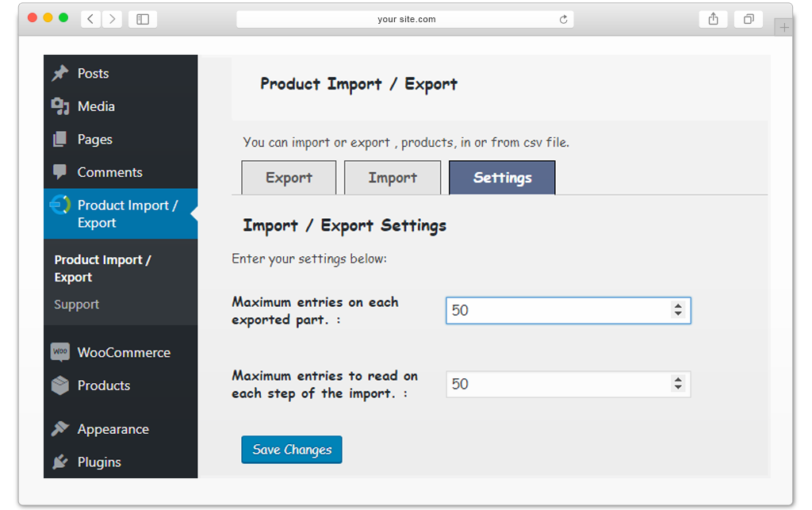Go forward with browser forward arrow

click(x=112, y=19)
